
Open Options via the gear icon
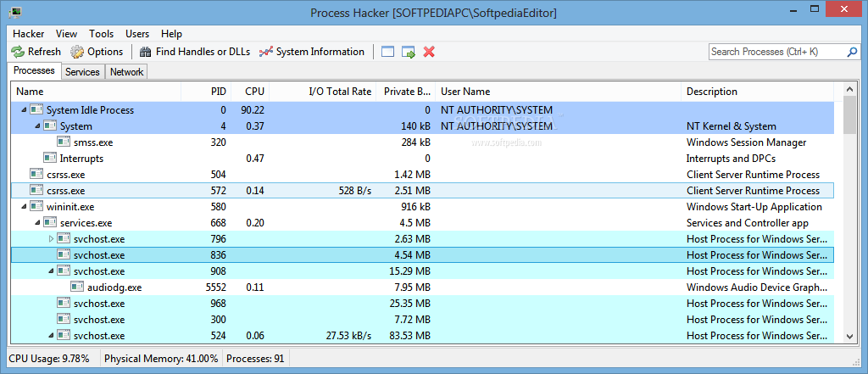[x=77, y=52]
